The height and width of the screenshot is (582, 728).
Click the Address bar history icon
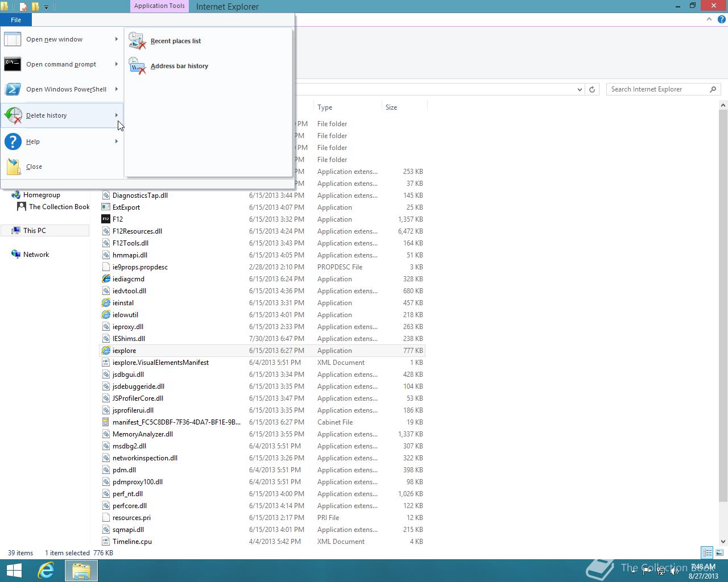(137, 66)
